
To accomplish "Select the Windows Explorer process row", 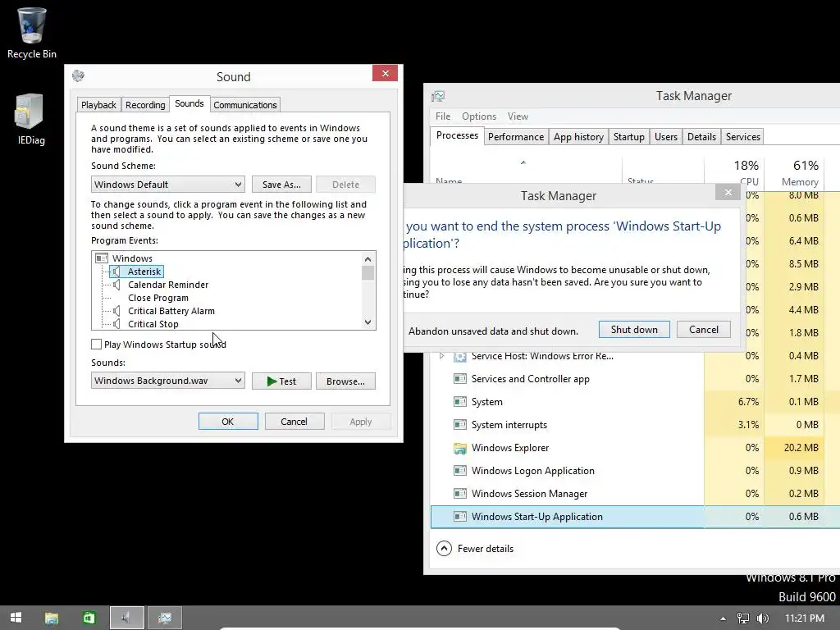I will [635, 448].
